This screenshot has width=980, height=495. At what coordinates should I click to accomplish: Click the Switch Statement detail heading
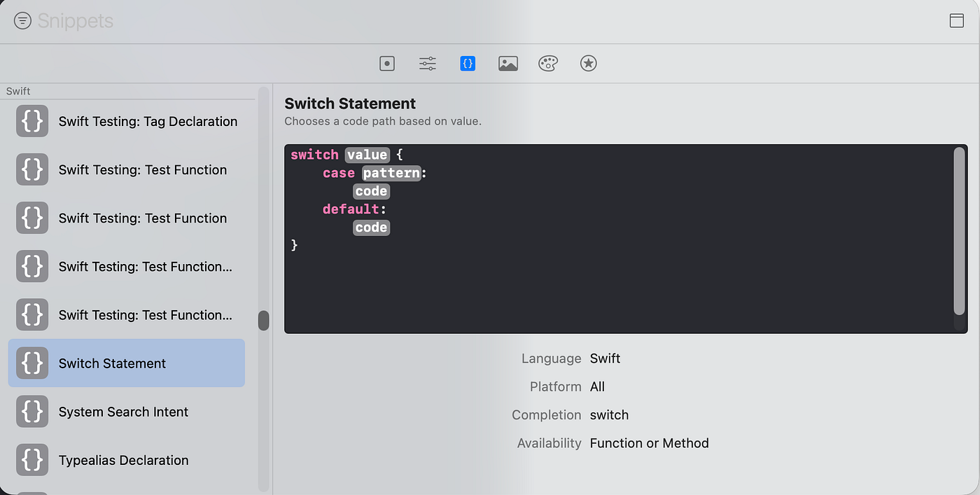point(350,104)
